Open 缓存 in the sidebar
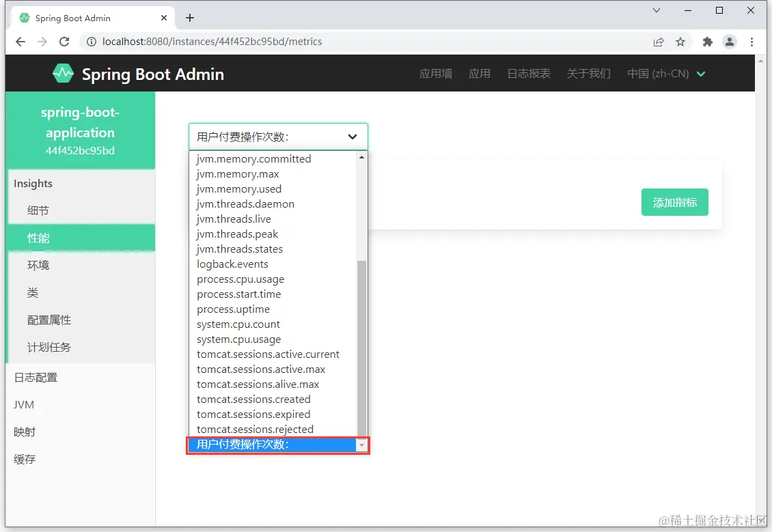The width and height of the screenshot is (772, 532). (x=80, y=460)
